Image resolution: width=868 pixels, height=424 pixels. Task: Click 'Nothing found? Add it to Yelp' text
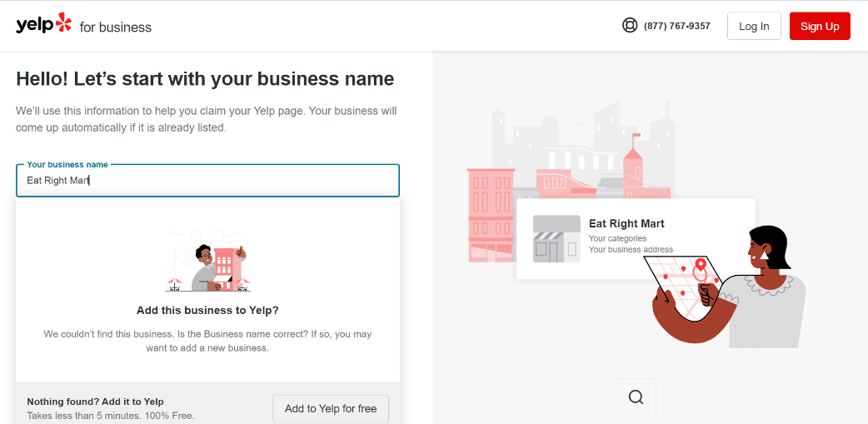pos(95,402)
